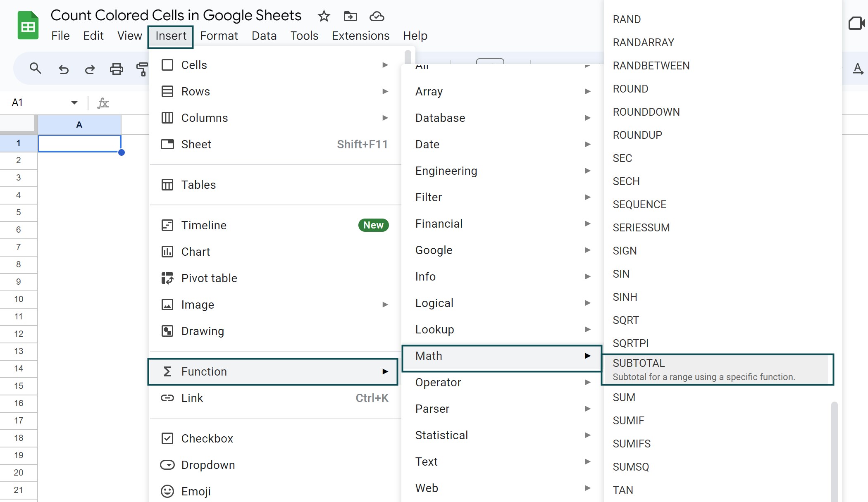
Task: Insert a new Sheet
Action: (x=275, y=144)
